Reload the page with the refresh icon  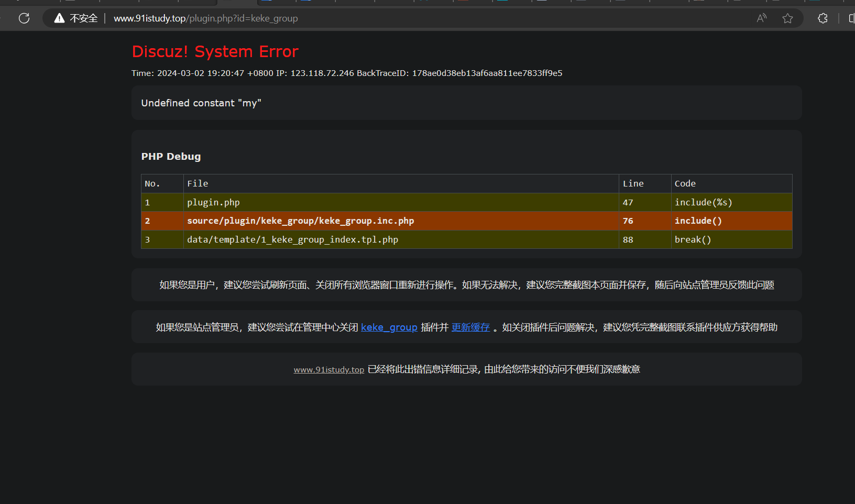(x=24, y=18)
